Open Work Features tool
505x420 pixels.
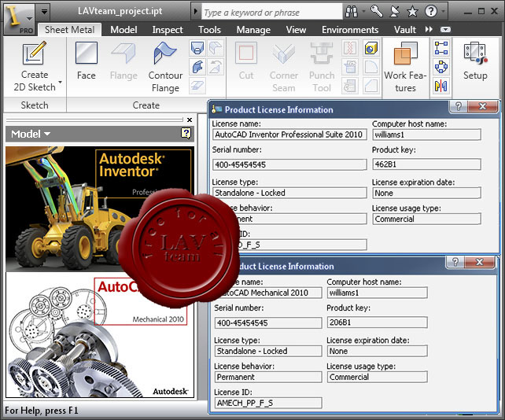(405, 67)
